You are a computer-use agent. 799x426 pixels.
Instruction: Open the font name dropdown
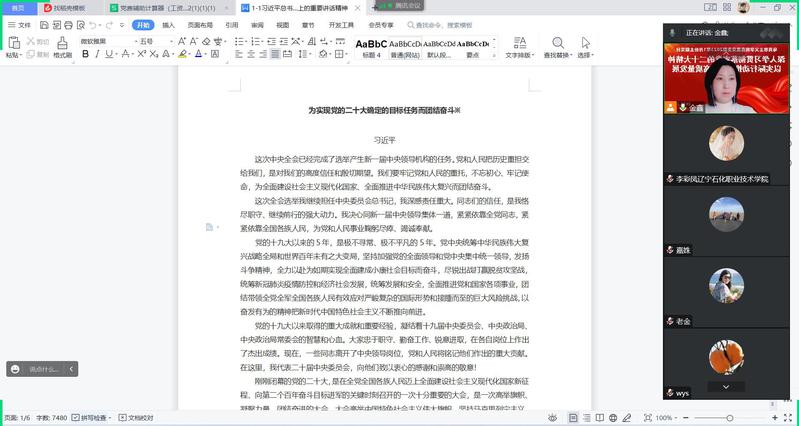136,41
